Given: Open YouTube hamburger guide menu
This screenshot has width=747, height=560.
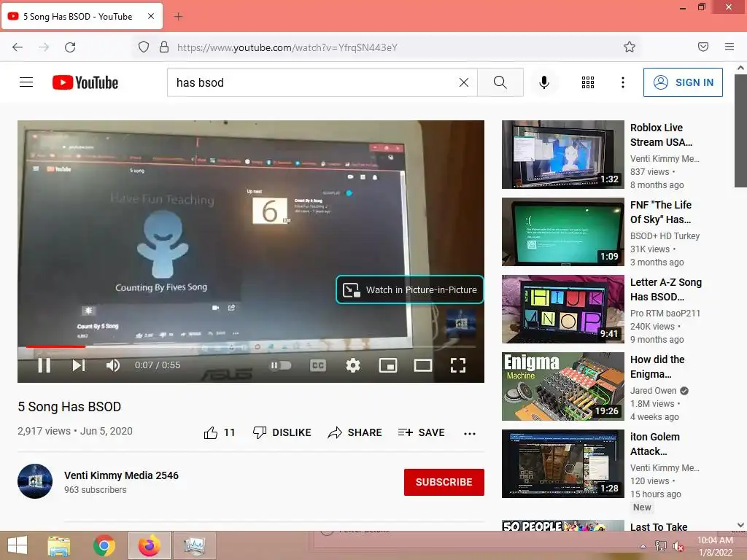Looking at the screenshot, I should pyautogui.click(x=26, y=82).
